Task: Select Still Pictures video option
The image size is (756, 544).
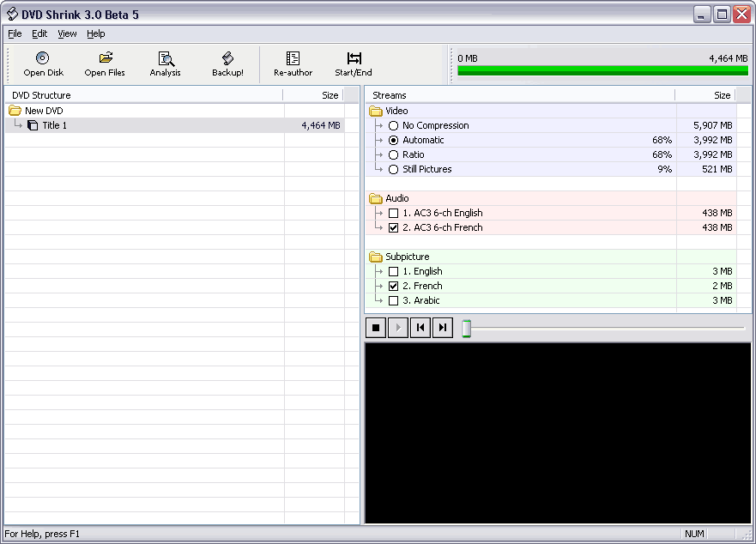Action: coord(393,169)
